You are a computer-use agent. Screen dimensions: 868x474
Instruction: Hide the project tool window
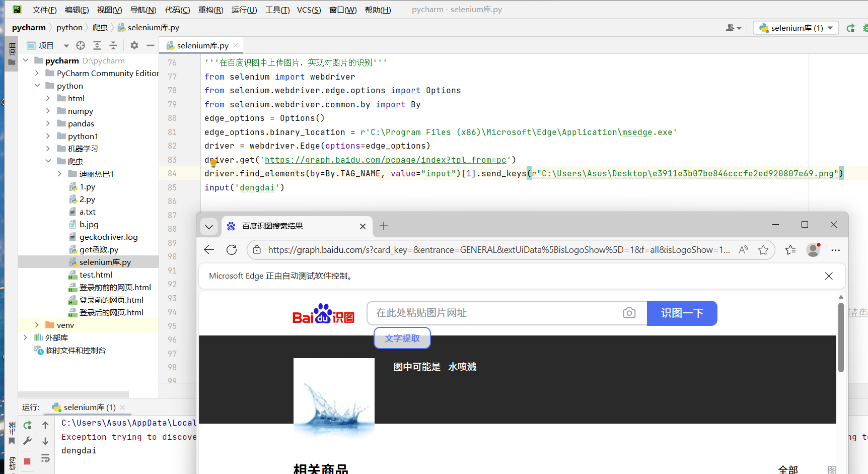[x=150, y=45]
